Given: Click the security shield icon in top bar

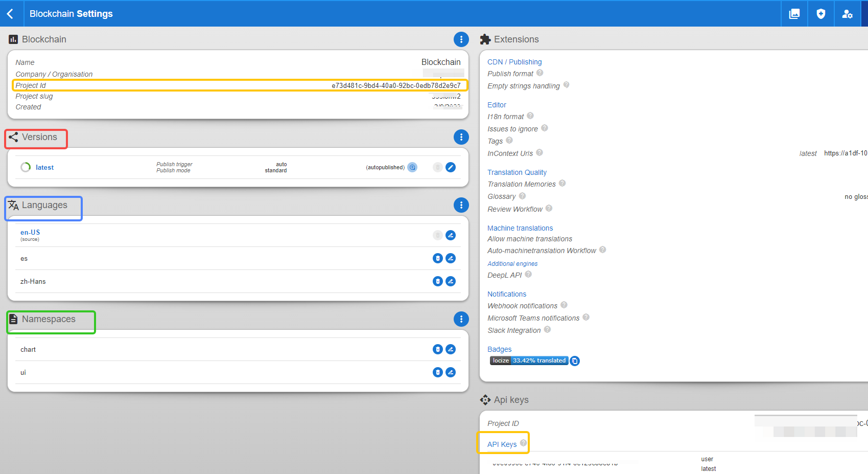Looking at the screenshot, I should click(x=820, y=13).
